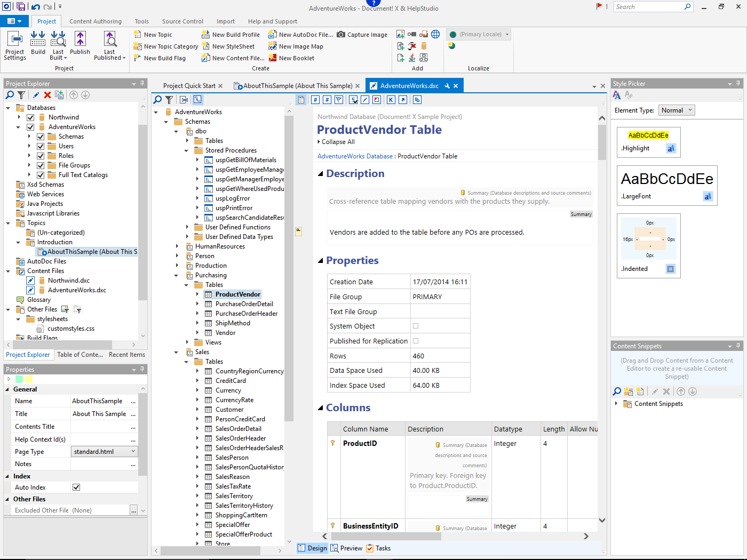Create a New Image Map

click(x=296, y=46)
